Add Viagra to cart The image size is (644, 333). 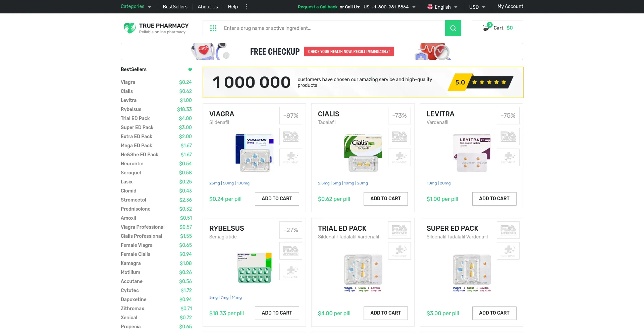[x=277, y=199]
